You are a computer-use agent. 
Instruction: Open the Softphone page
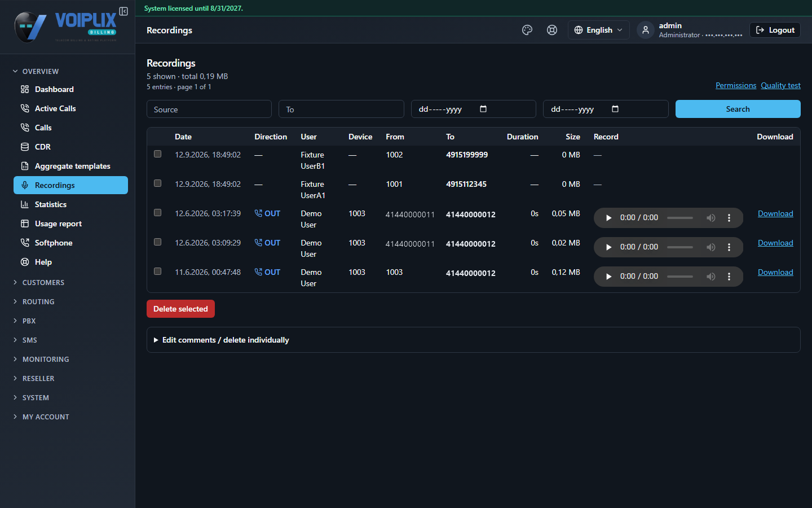[x=70, y=243]
